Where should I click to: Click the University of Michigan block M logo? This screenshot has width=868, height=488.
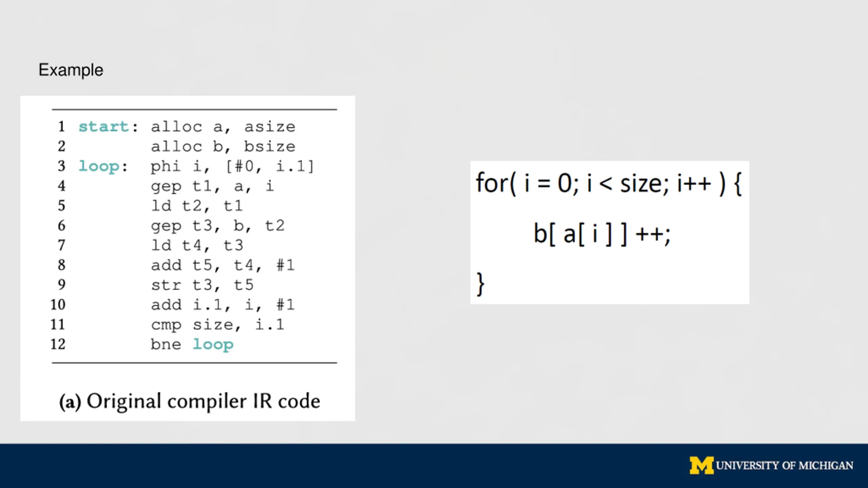[x=701, y=466]
